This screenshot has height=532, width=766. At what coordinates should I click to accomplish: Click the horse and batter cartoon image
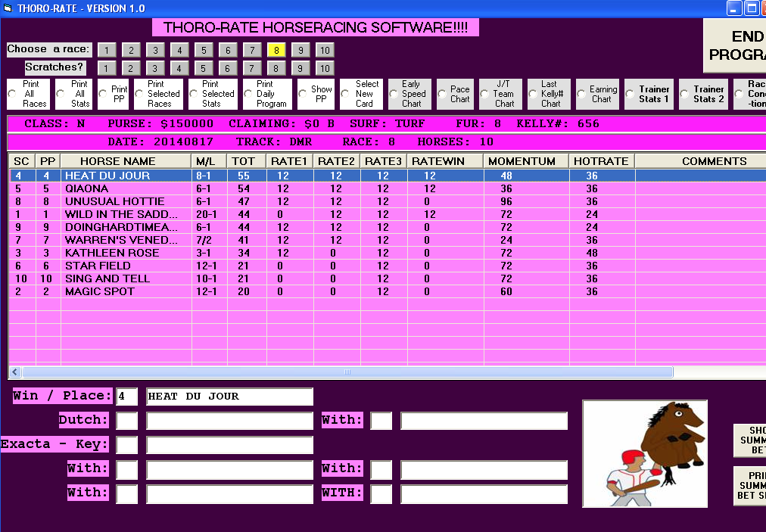[x=645, y=454]
